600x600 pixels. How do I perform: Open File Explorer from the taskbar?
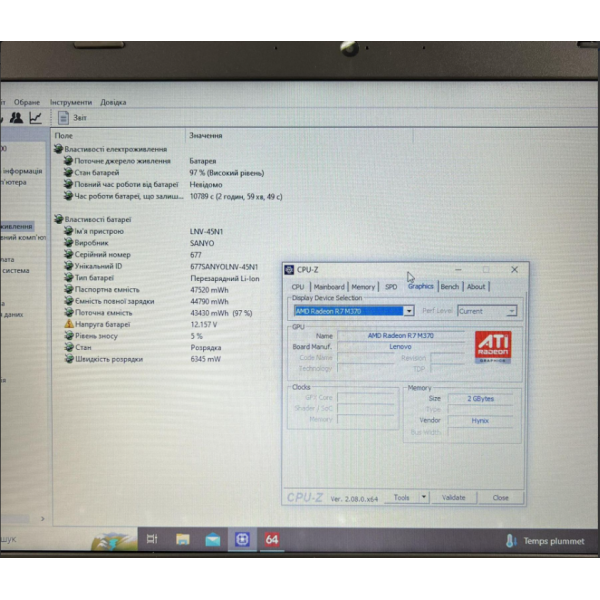(x=183, y=540)
